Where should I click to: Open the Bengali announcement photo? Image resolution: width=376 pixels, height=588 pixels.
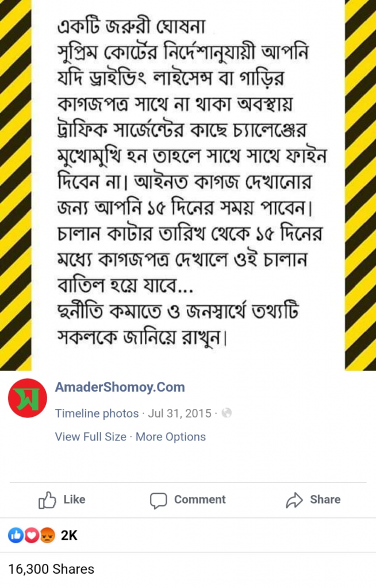pos(188,185)
